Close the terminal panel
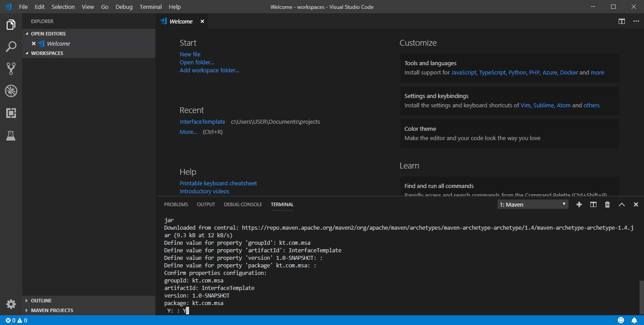Screen dimensions: 644x325 click(x=636, y=204)
